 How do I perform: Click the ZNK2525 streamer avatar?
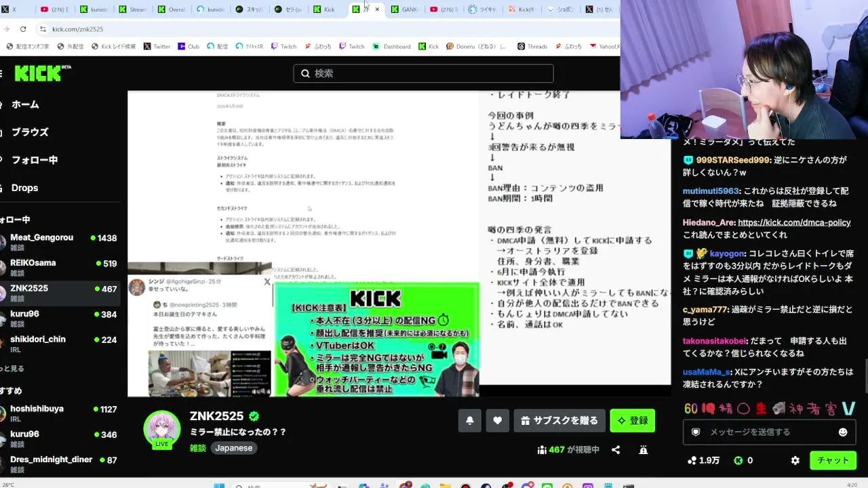click(x=162, y=428)
